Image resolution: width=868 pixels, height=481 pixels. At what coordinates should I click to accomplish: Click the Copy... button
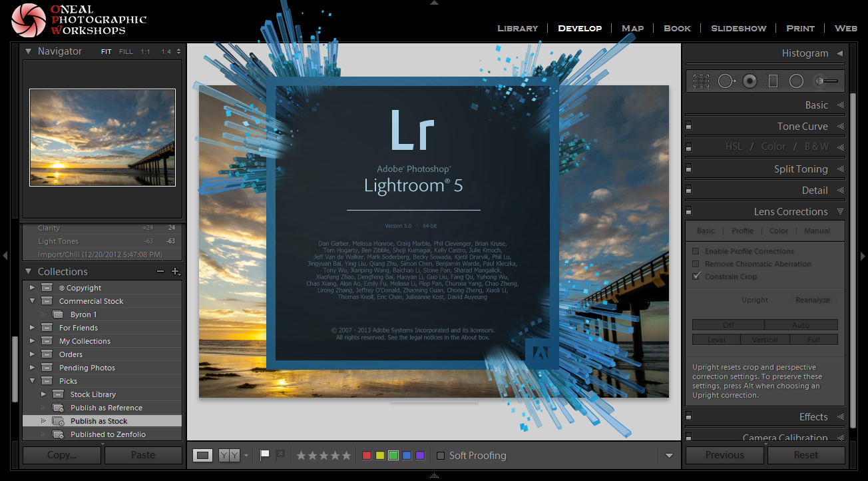[x=62, y=455]
